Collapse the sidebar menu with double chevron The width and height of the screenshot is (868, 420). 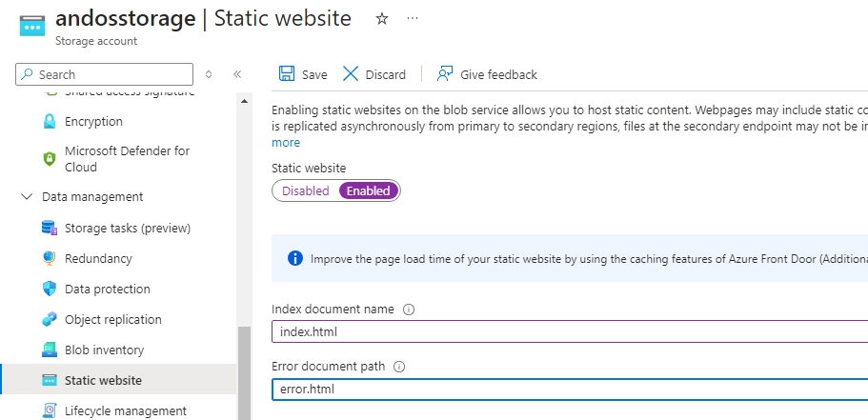tap(237, 74)
